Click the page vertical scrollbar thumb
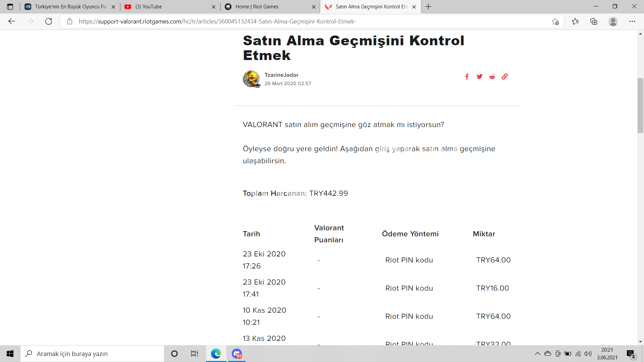The width and height of the screenshot is (644, 362). point(640,105)
